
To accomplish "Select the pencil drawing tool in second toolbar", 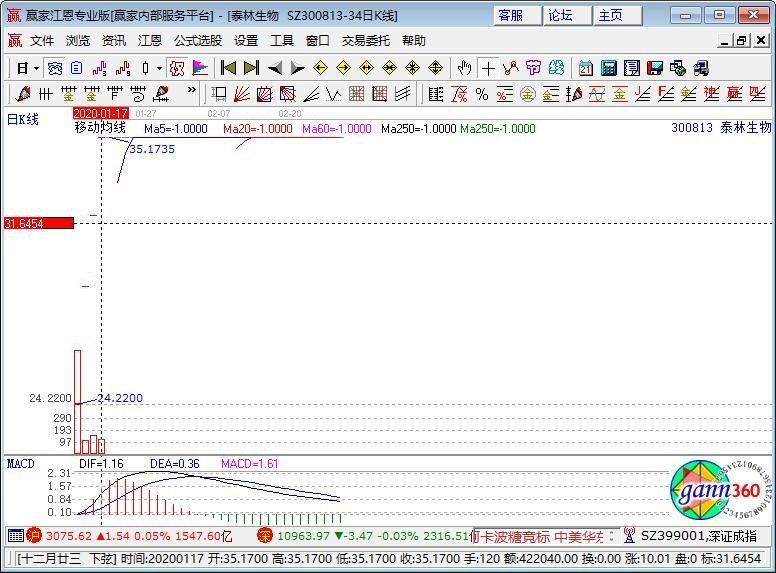I will (x=23, y=94).
